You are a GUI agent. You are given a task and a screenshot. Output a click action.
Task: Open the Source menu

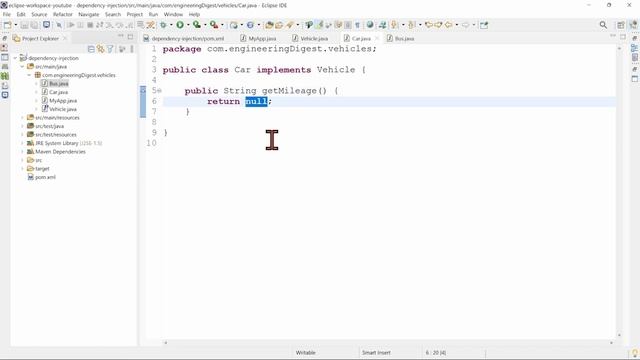pyautogui.click(x=39, y=14)
